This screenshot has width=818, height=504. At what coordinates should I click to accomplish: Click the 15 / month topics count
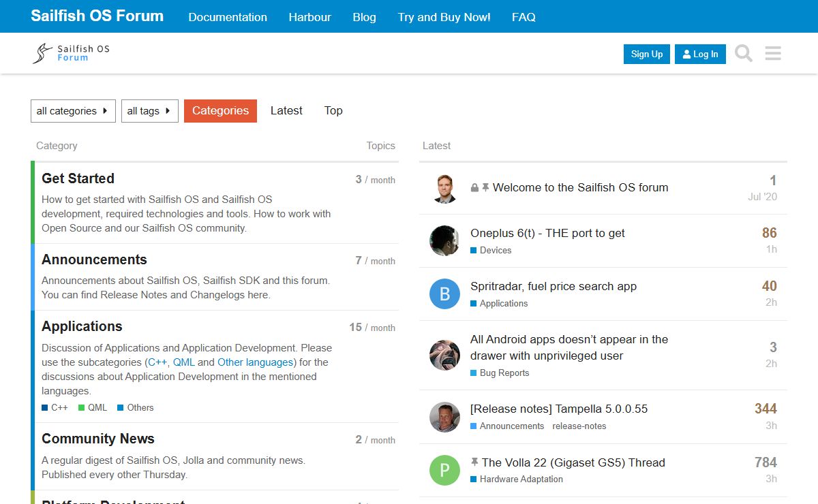tap(372, 328)
